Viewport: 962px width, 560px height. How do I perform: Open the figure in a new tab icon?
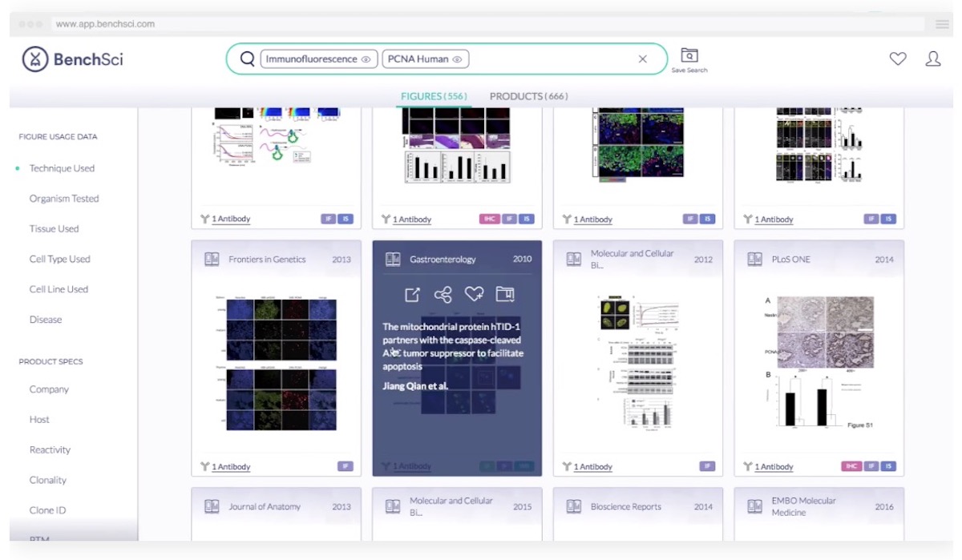point(410,294)
